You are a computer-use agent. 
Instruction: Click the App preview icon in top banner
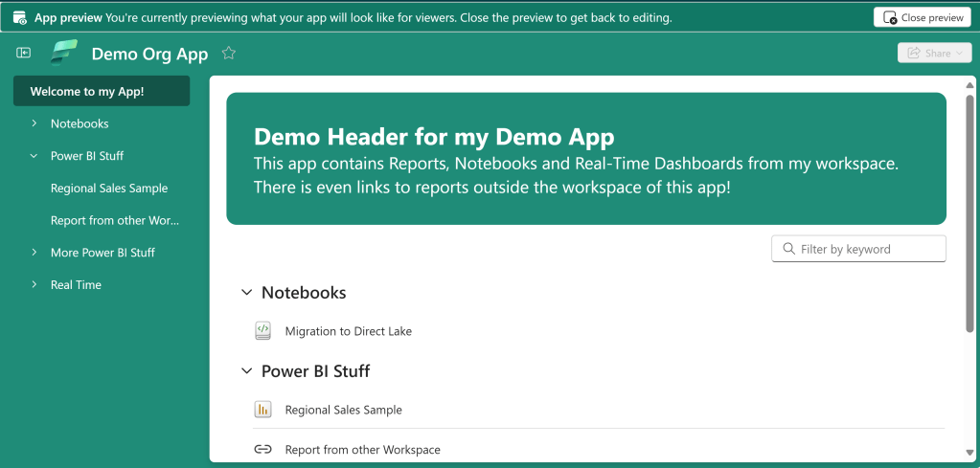(x=19, y=18)
